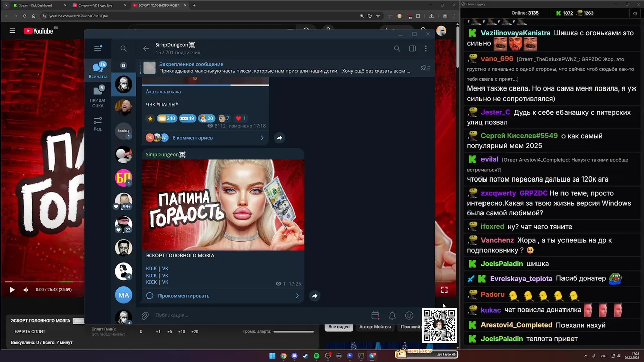
Task: Enter YouTube fullscreen mode
Action: [444, 290]
